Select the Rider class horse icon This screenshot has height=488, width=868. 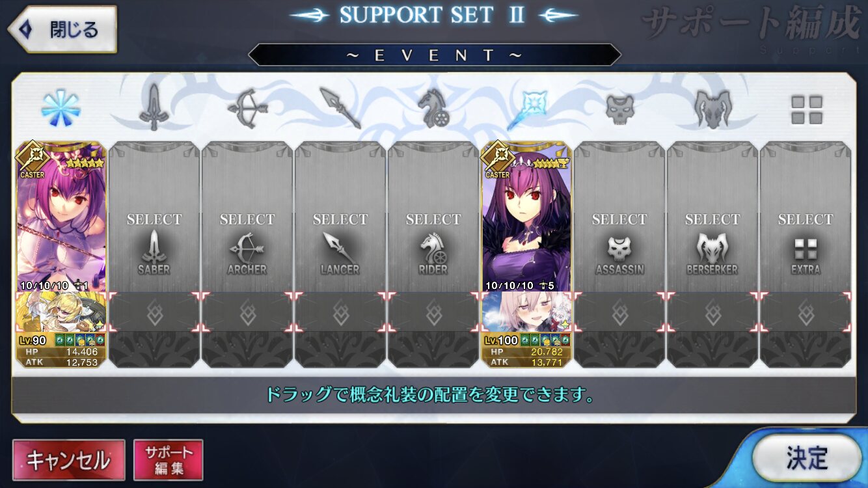(433, 108)
